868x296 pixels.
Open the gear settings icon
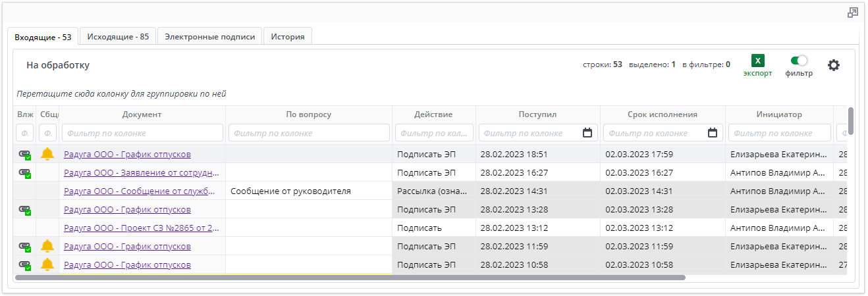[x=834, y=65]
